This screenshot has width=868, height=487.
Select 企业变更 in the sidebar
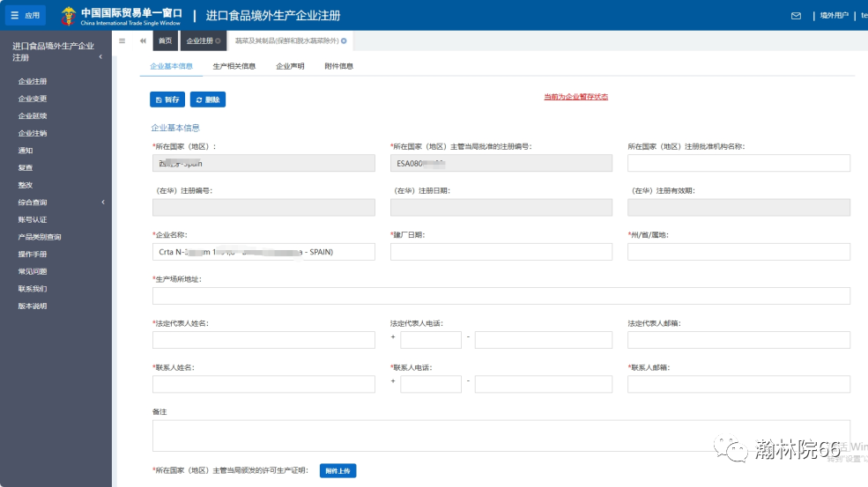(x=33, y=99)
